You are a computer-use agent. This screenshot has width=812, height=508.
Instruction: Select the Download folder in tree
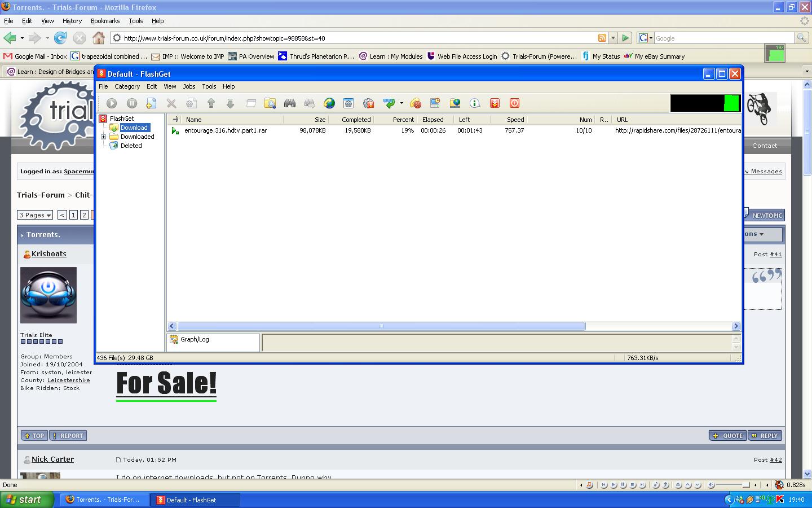click(x=134, y=128)
